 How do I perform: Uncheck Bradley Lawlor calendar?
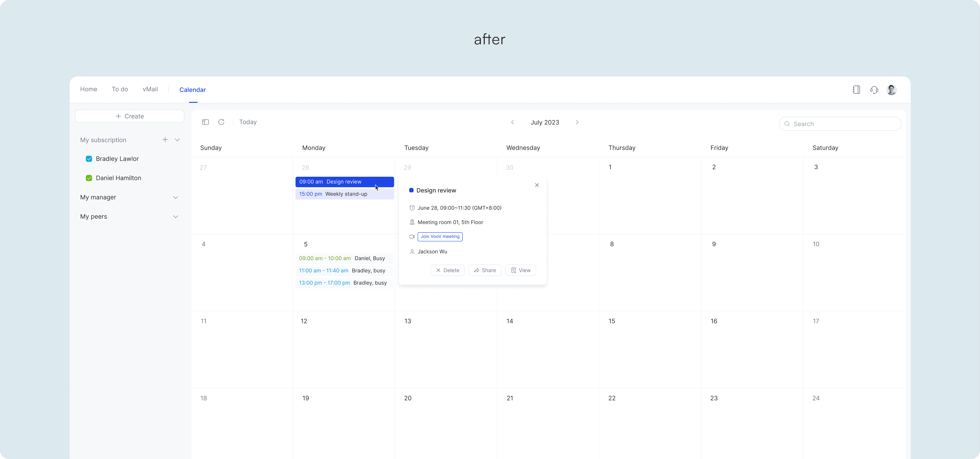[x=89, y=159]
